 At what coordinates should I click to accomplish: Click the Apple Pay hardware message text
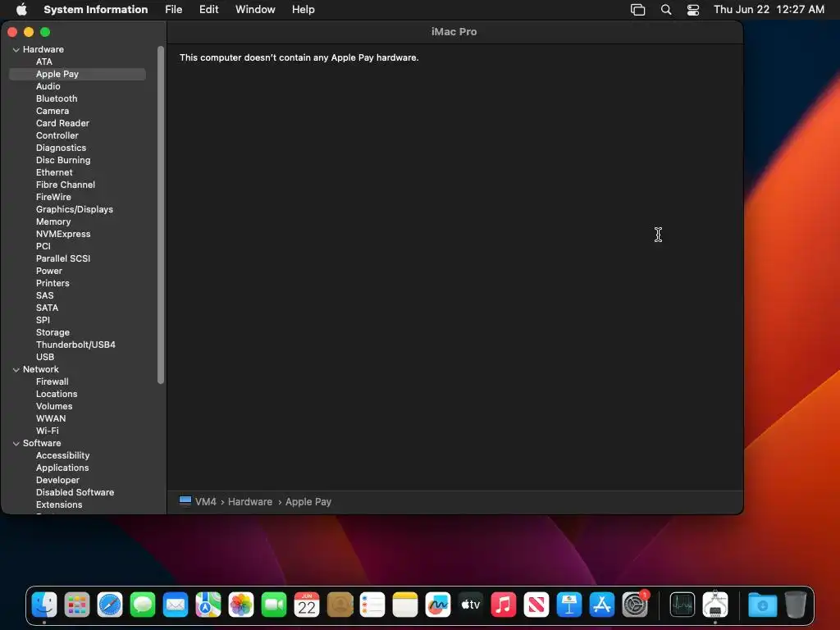(x=299, y=58)
